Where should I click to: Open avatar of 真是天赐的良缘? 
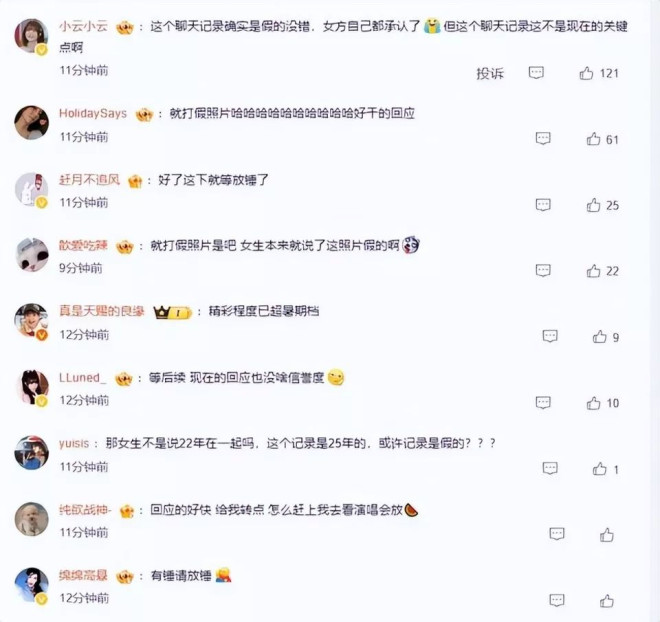click(x=31, y=320)
